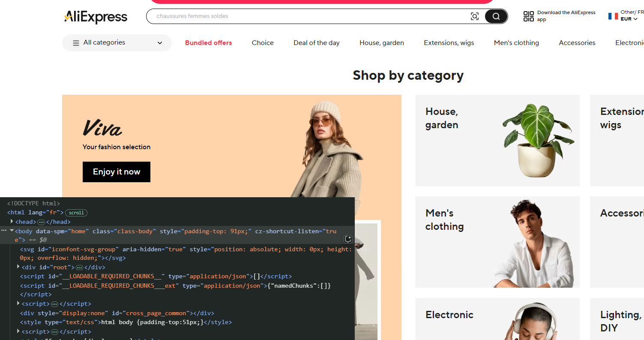
Task: Click inside the chaussures femmes soldes search field
Action: coord(257,16)
